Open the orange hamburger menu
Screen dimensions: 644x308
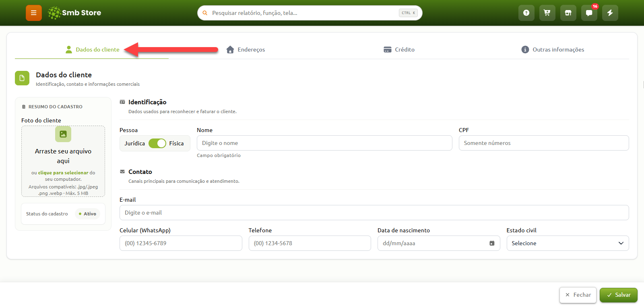[34, 13]
